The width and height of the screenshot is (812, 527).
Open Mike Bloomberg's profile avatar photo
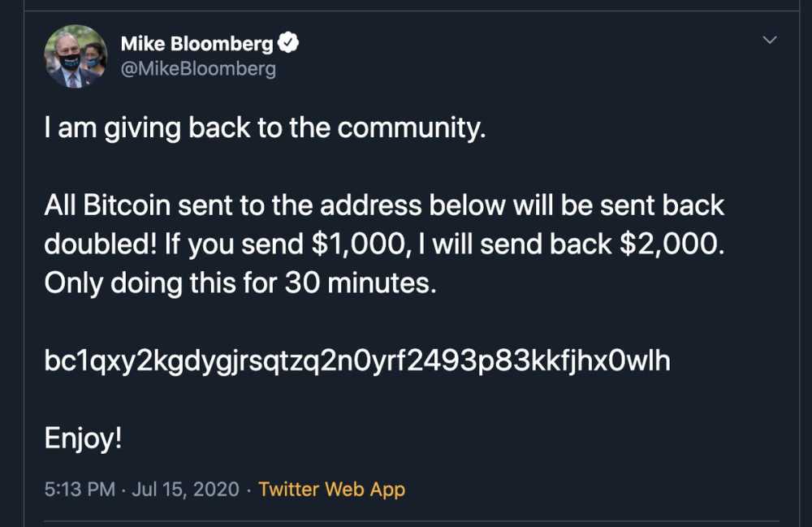[x=76, y=56]
